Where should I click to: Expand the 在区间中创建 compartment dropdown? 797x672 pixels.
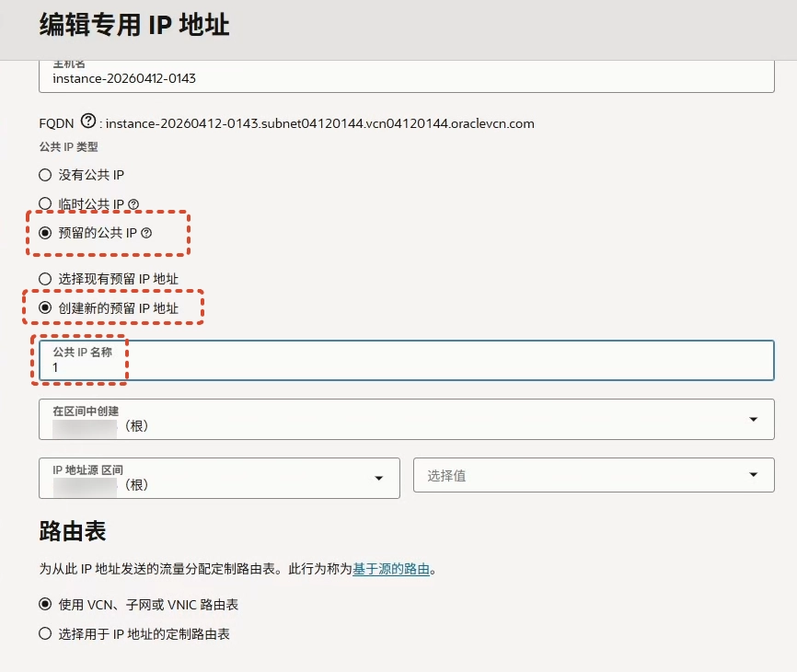(x=754, y=419)
